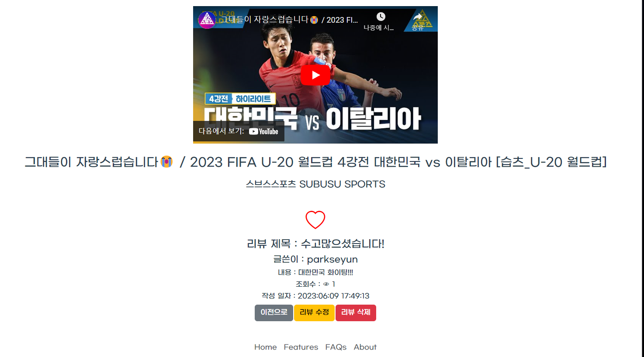Click the crying emoji in the page heading

[x=166, y=161]
